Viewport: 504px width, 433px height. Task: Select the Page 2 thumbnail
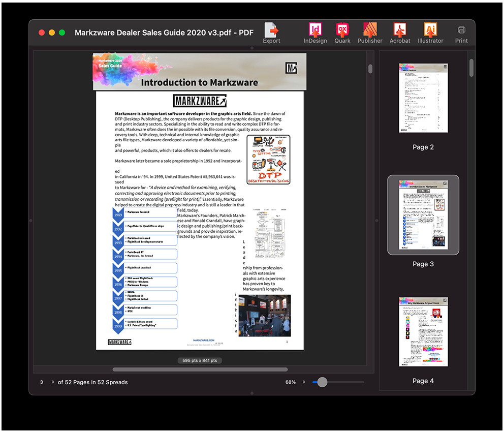tap(423, 98)
